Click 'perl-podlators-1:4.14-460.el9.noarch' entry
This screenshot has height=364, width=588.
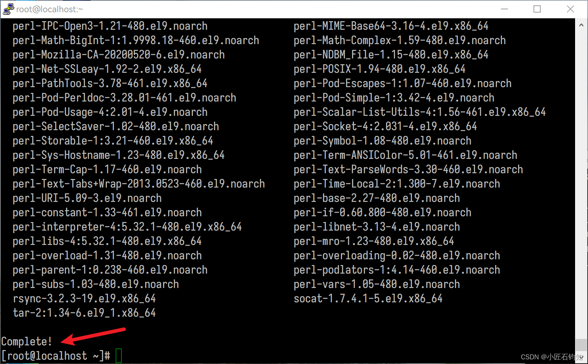point(397,270)
